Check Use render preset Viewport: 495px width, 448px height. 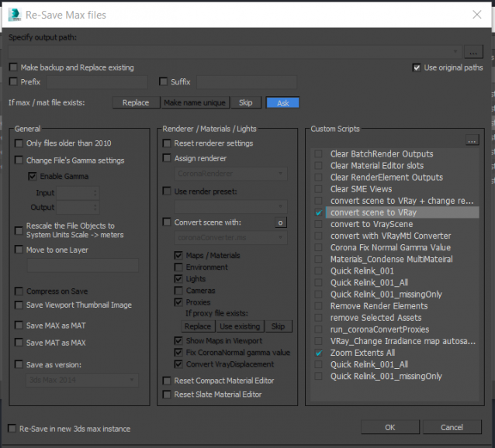[x=167, y=191]
